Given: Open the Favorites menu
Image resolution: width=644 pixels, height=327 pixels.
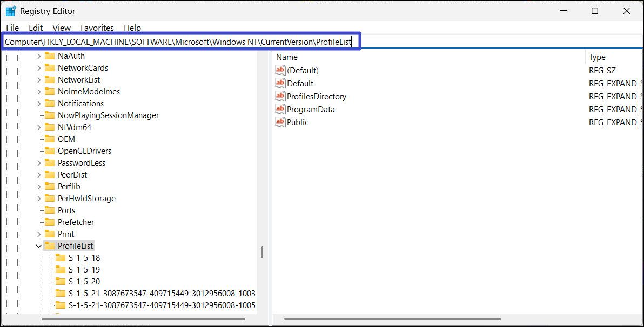Looking at the screenshot, I should tap(97, 28).
